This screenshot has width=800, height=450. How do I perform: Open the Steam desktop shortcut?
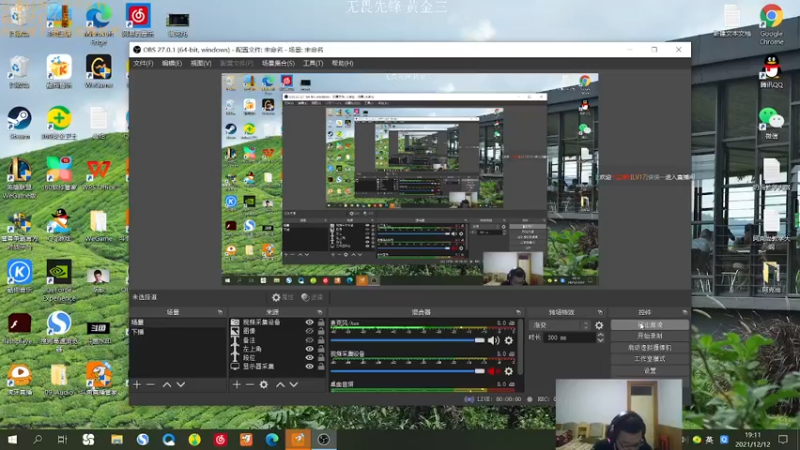(19, 122)
